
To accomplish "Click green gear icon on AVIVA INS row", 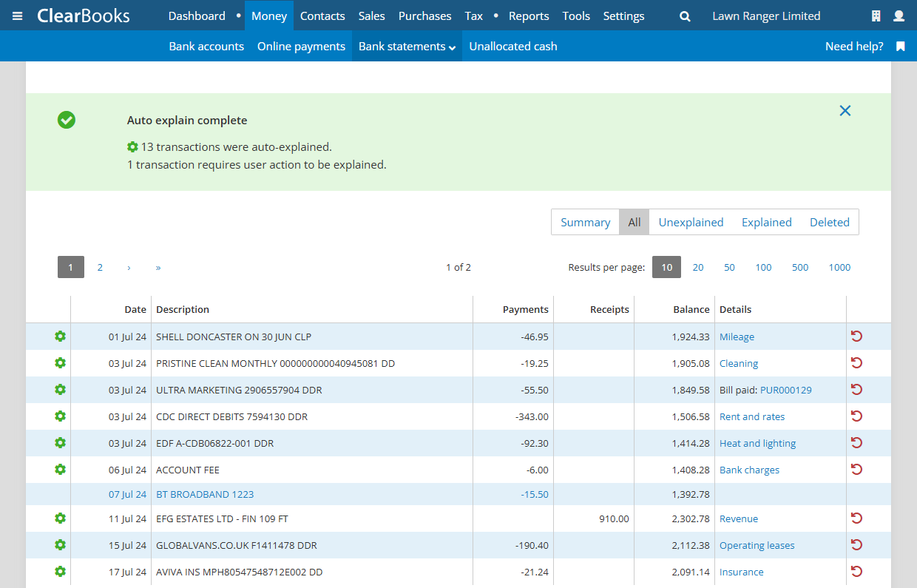I will click(60, 572).
